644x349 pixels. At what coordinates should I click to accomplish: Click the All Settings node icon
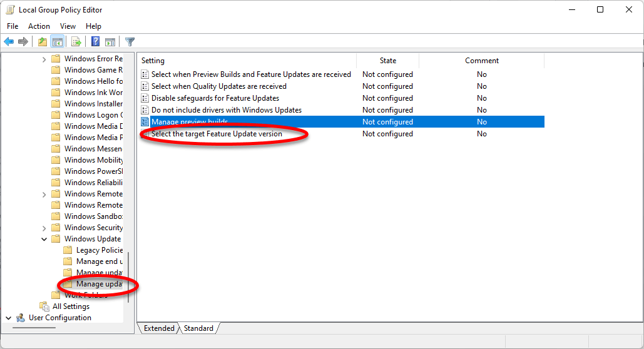(x=44, y=306)
